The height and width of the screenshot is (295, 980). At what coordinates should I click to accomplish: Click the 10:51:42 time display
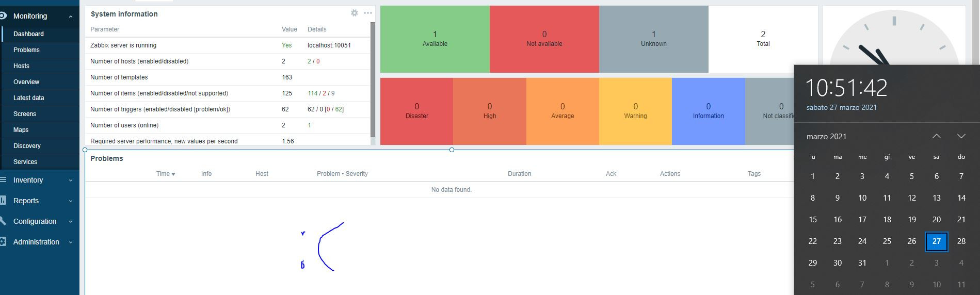coord(846,88)
